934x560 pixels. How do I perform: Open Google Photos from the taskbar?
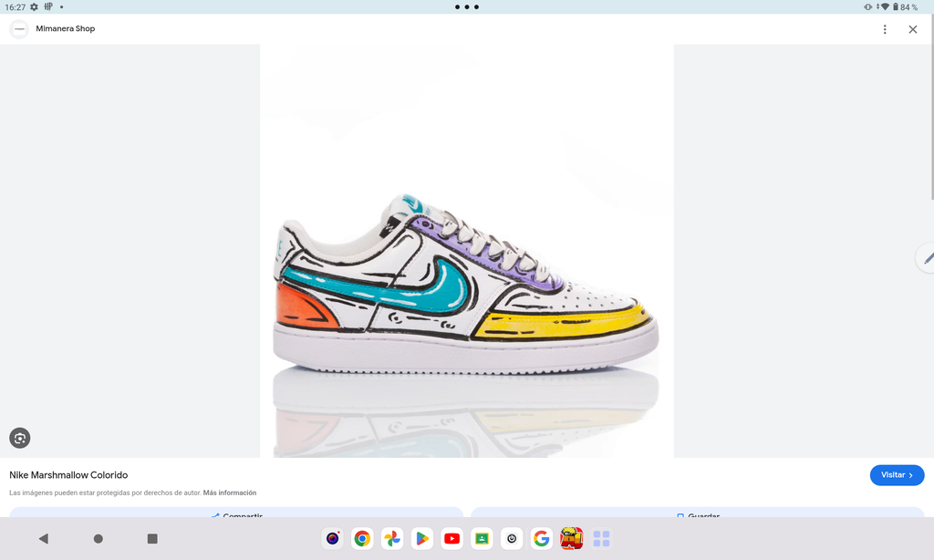392,538
